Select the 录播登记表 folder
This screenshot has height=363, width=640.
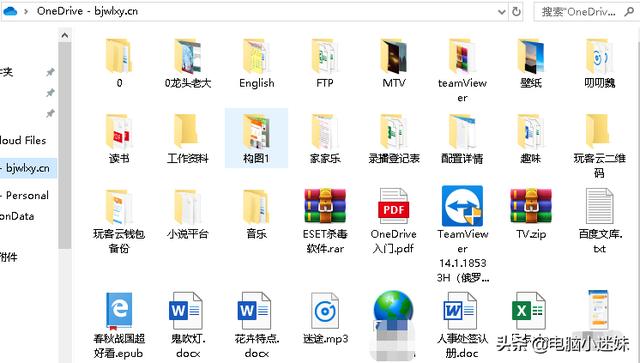pos(394,139)
